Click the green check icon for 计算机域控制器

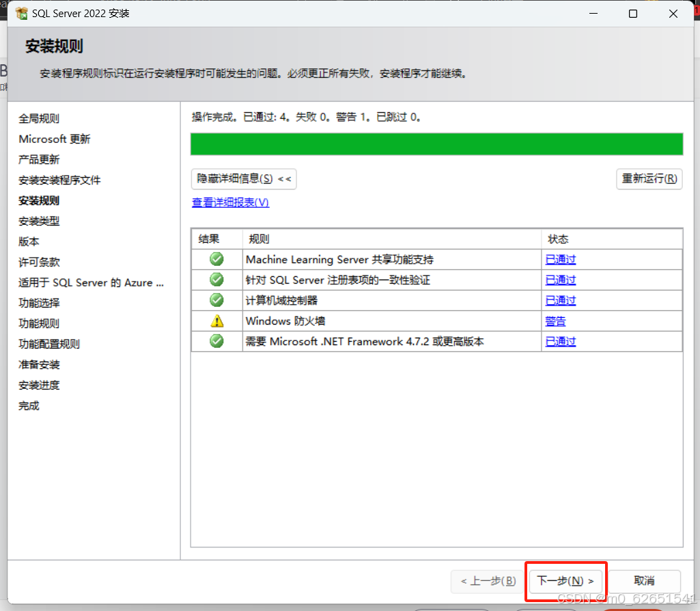pos(216,300)
